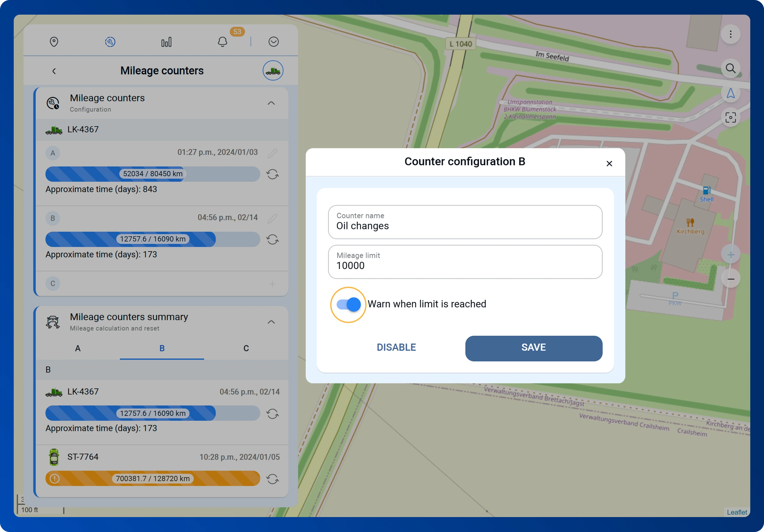Collapse the Mileage counters configuration section
Image resolution: width=764 pixels, height=532 pixels.
[271, 103]
